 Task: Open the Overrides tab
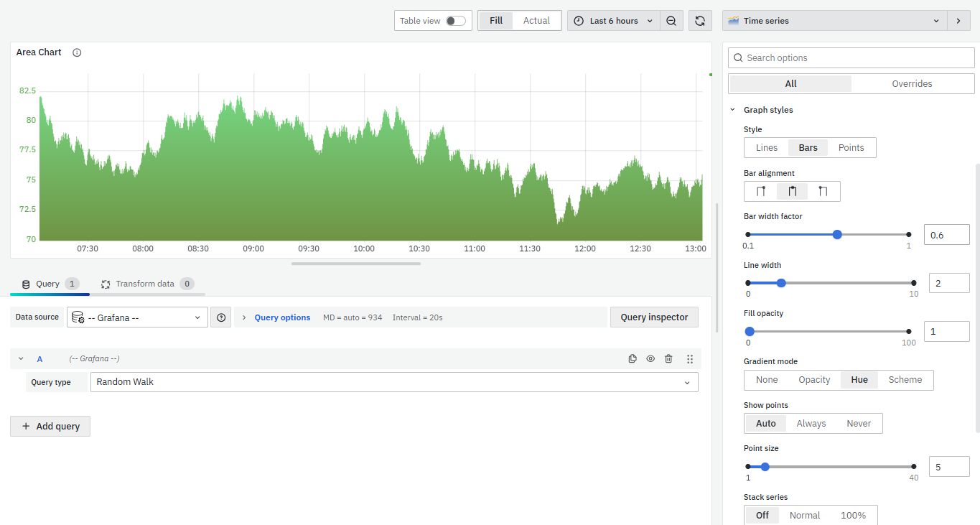(x=912, y=84)
